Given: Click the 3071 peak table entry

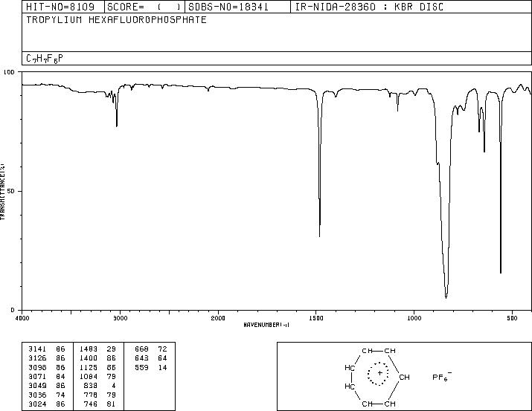Looking at the screenshot, I should pos(37,377).
